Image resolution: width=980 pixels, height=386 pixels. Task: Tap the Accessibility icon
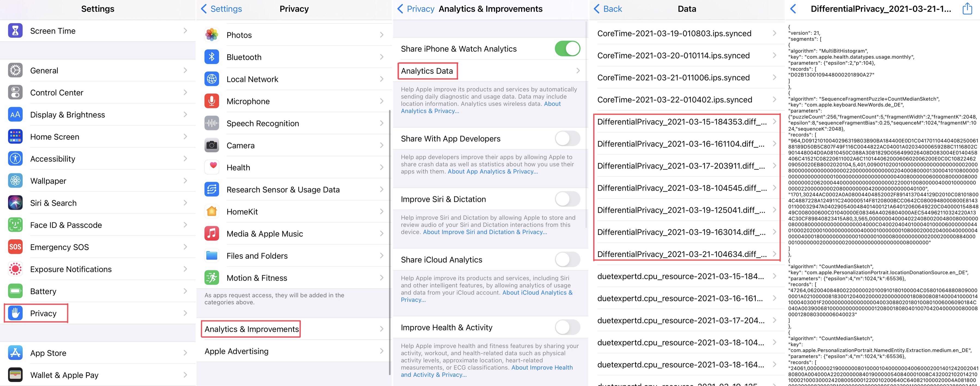pos(15,159)
